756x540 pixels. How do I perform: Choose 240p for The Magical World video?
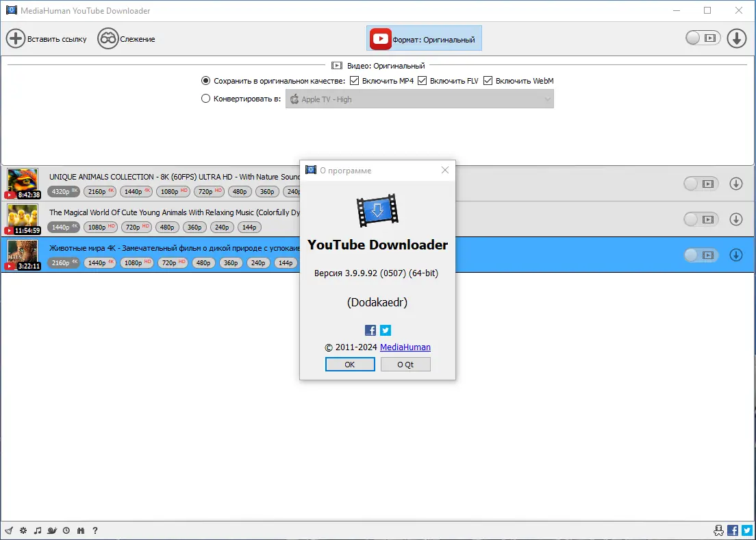click(x=223, y=228)
